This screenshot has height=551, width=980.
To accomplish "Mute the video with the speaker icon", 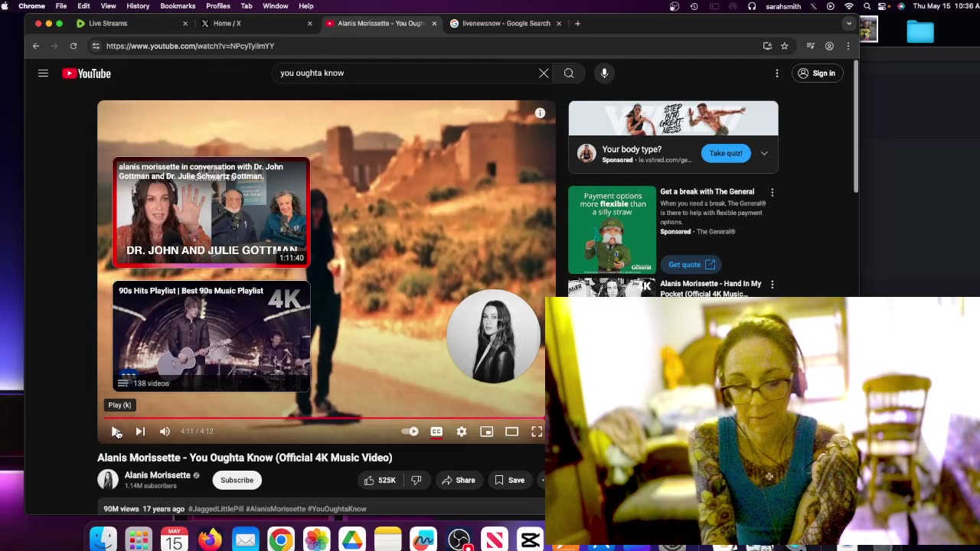I will pos(165,432).
